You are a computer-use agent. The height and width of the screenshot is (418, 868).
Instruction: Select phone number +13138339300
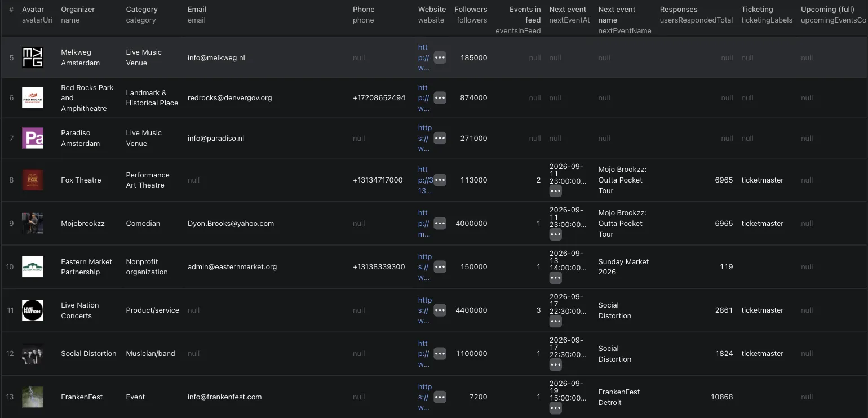pos(379,266)
